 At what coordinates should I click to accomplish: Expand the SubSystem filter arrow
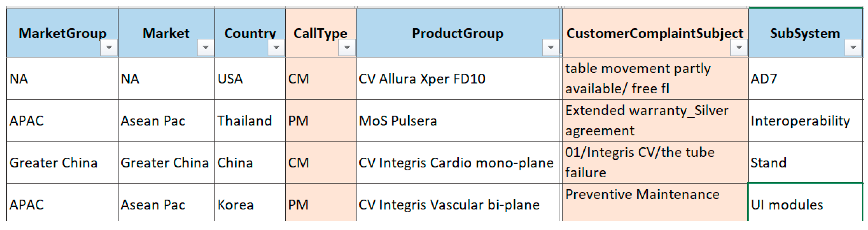click(x=853, y=48)
